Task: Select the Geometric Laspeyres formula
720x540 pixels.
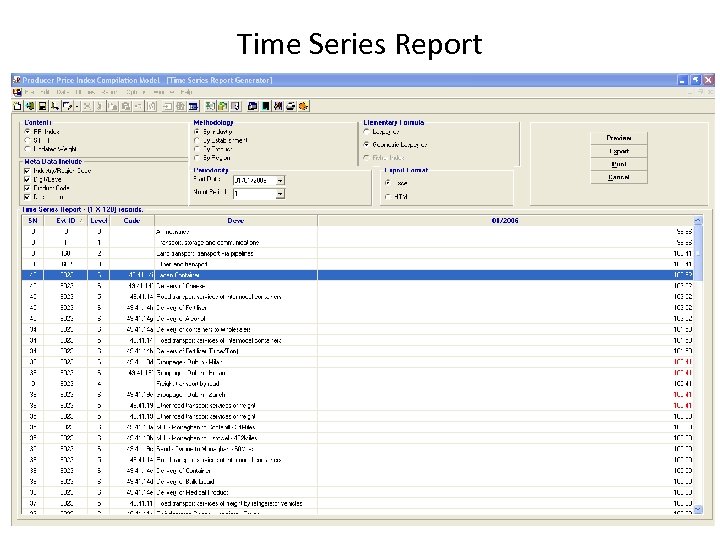Action: click(366, 144)
